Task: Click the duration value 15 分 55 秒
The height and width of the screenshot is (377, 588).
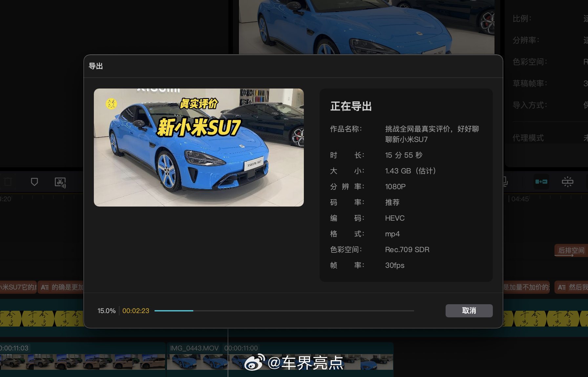Action: click(x=404, y=155)
